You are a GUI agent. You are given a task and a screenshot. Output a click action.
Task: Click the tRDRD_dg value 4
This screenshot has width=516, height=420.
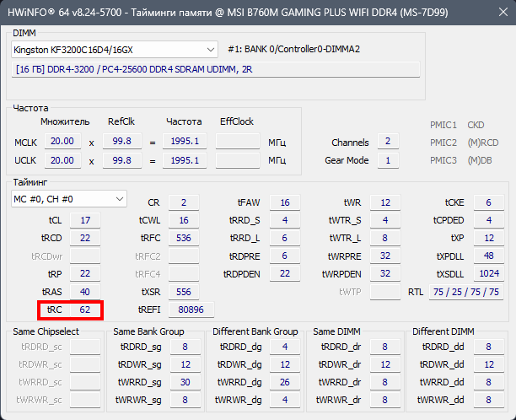click(285, 347)
